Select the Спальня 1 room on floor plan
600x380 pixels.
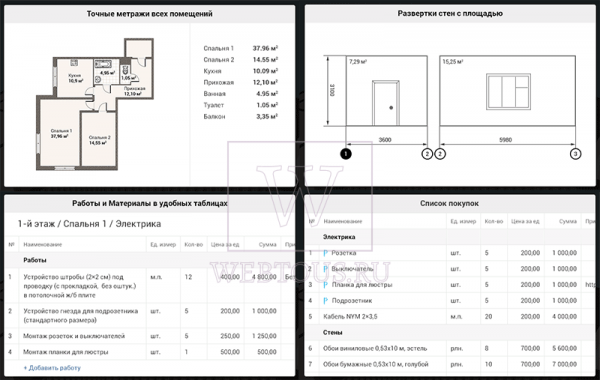(x=59, y=133)
